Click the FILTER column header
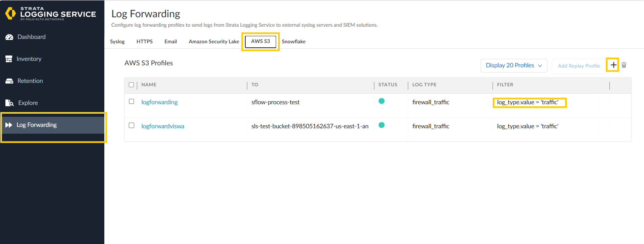This screenshot has height=244, width=644. click(505, 85)
